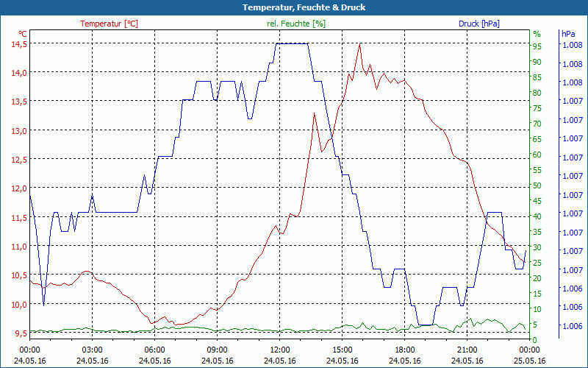Click the 03:00 time marker on x-axis
The height and width of the screenshot is (368, 588).
click(x=92, y=350)
